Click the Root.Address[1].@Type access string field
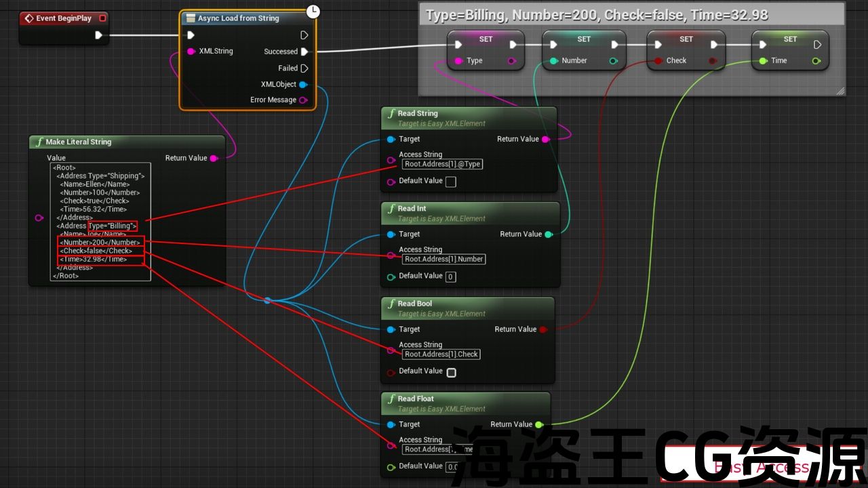Image resolution: width=868 pixels, height=488 pixels. (x=443, y=164)
